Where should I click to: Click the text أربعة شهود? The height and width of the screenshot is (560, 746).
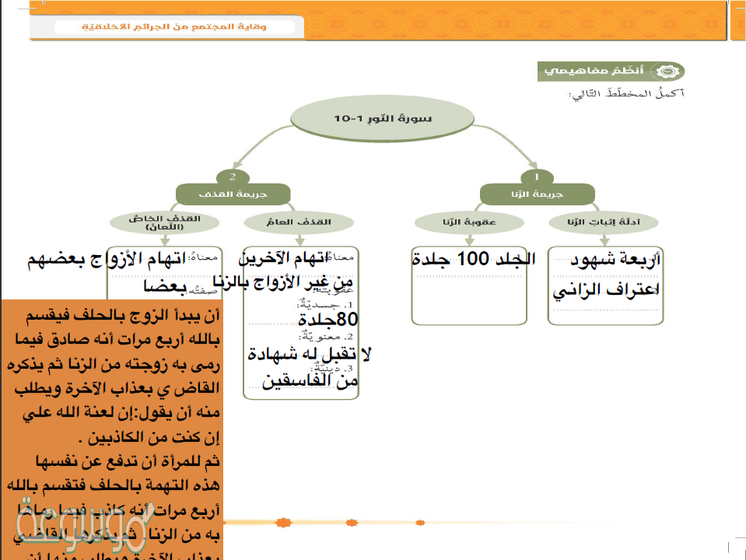pos(615,259)
